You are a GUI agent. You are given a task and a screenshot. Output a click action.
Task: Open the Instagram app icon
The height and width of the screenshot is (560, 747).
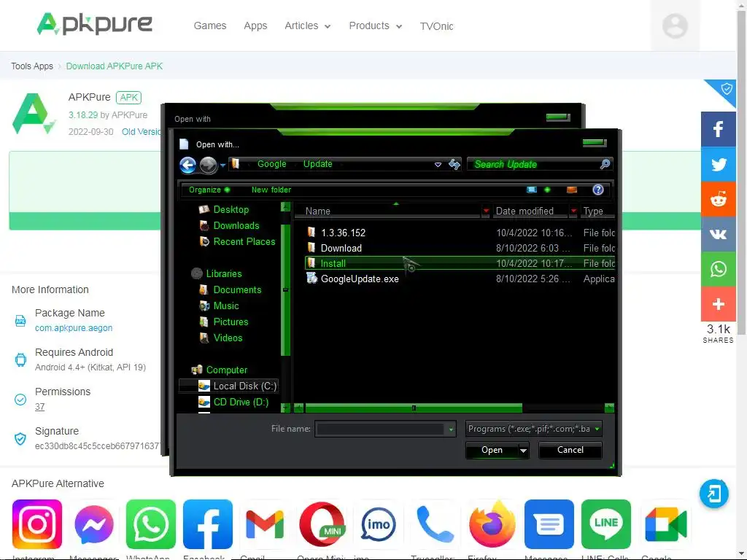click(37, 524)
